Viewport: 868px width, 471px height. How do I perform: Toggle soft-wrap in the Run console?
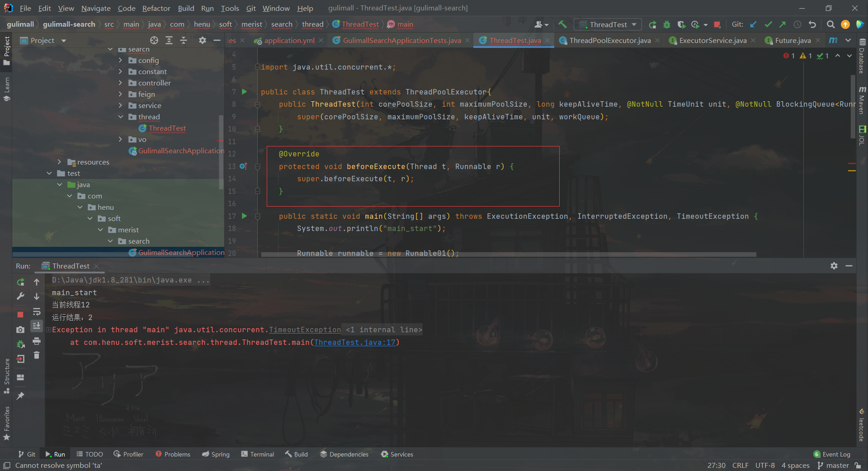coord(37,311)
